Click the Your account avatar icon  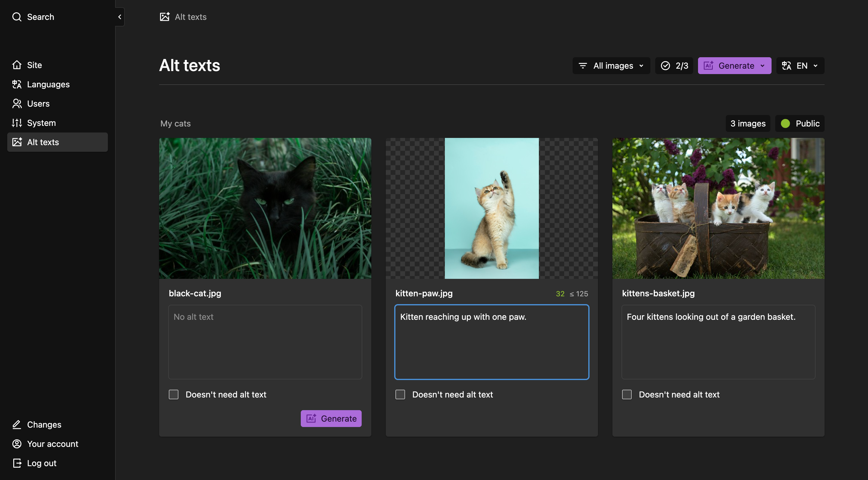[17, 444]
